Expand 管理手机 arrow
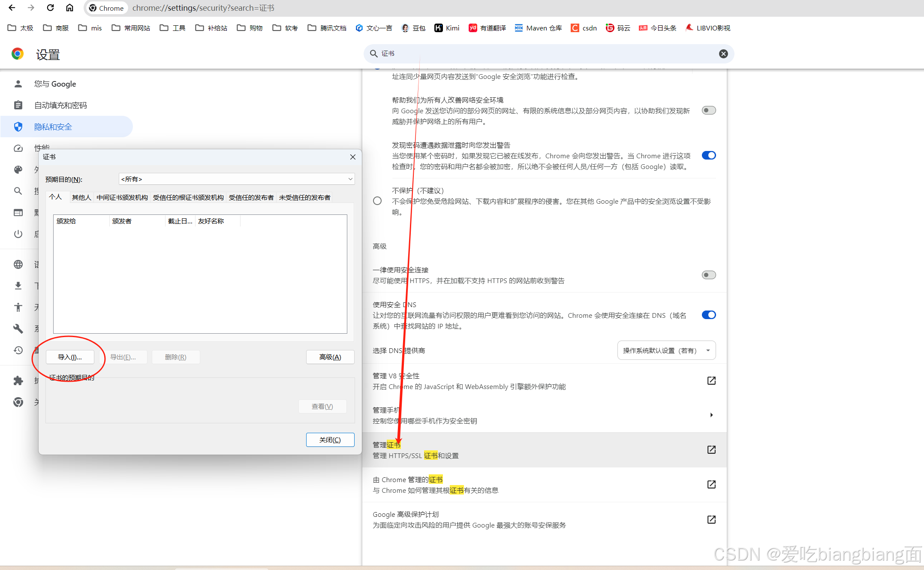924x570 pixels. [x=711, y=415]
